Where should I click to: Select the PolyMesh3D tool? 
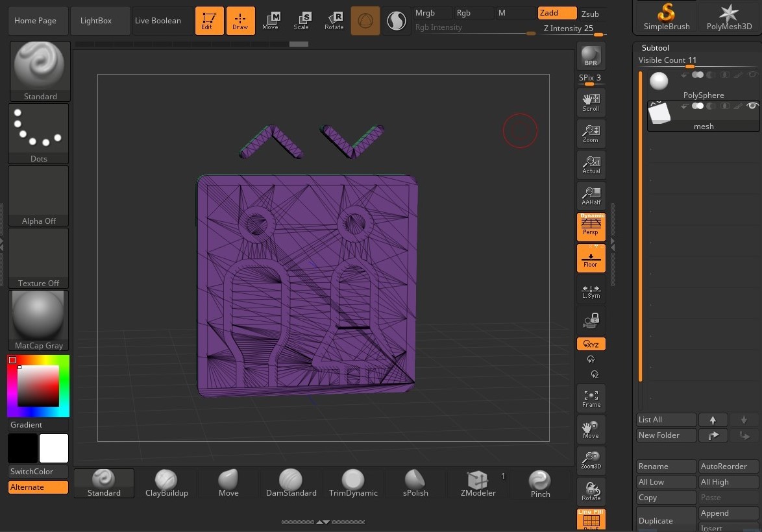tap(729, 16)
